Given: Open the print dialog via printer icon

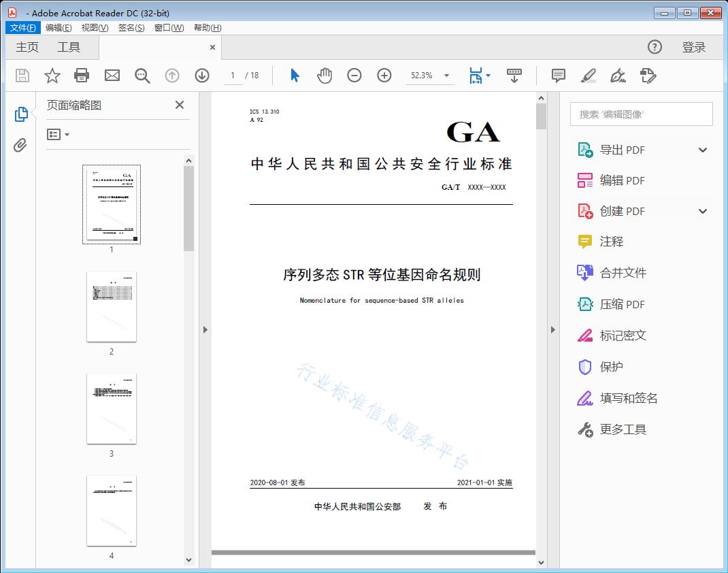Looking at the screenshot, I should coord(82,76).
